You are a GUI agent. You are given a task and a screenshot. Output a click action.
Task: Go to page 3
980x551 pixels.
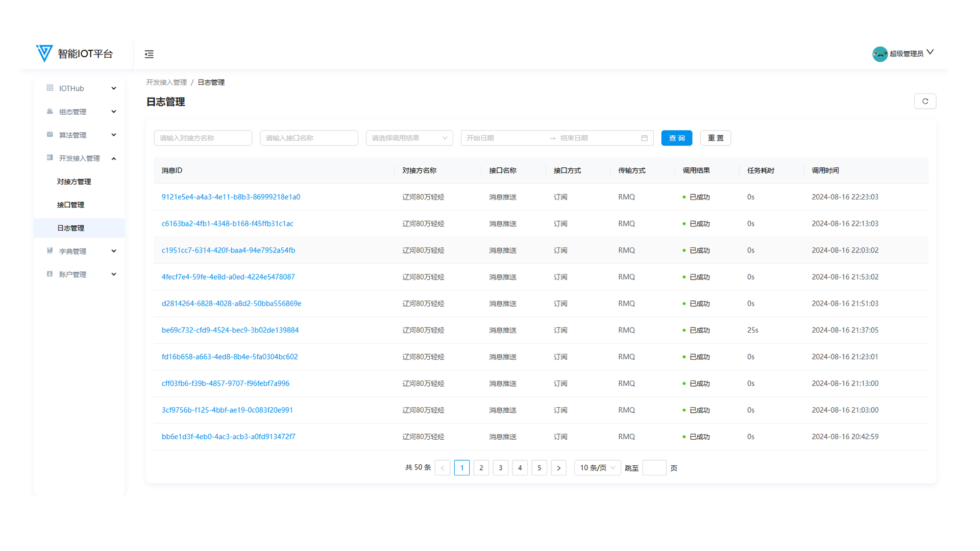(x=500, y=468)
